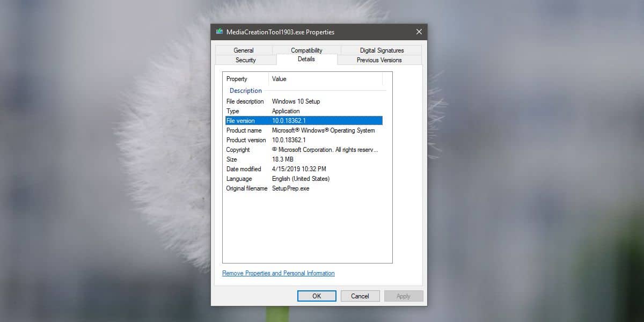Select the Copyright property row
644x322 pixels.
pyautogui.click(x=304, y=150)
